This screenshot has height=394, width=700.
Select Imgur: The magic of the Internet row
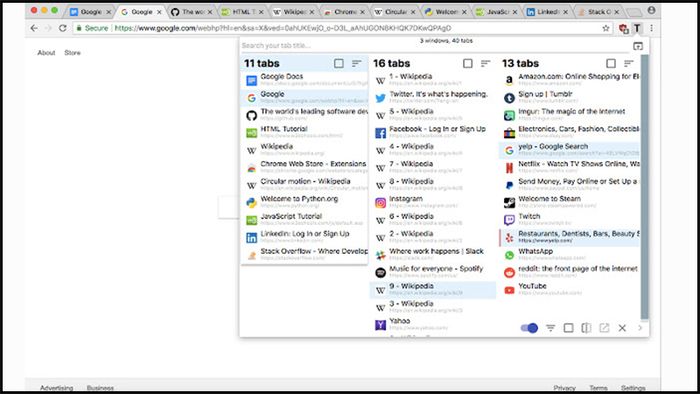(x=570, y=115)
